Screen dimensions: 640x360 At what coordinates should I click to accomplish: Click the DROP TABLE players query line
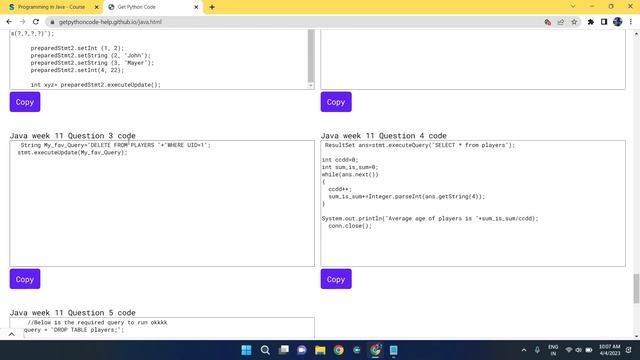point(73,330)
